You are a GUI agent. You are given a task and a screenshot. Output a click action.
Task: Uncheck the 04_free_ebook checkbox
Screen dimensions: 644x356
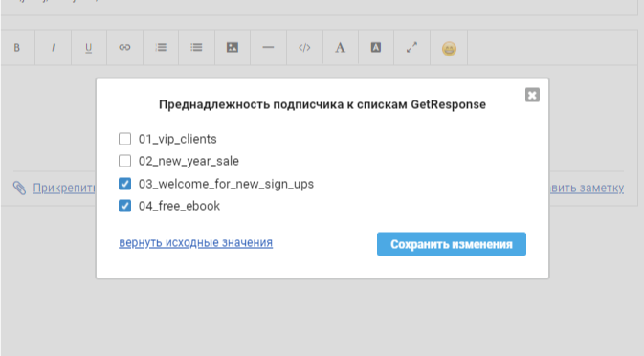coord(124,206)
